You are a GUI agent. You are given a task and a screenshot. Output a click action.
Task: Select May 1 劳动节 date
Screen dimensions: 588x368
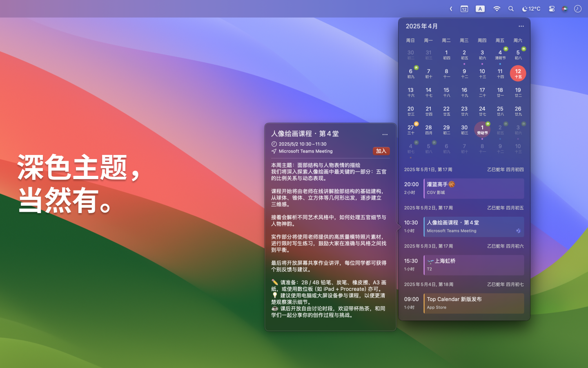(482, 130)
